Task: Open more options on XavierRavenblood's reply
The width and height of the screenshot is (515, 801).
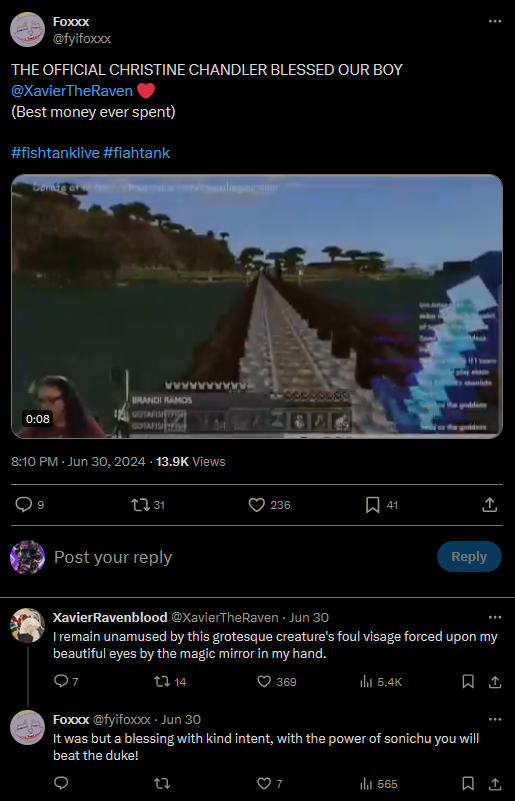Action: pos(495,617)
